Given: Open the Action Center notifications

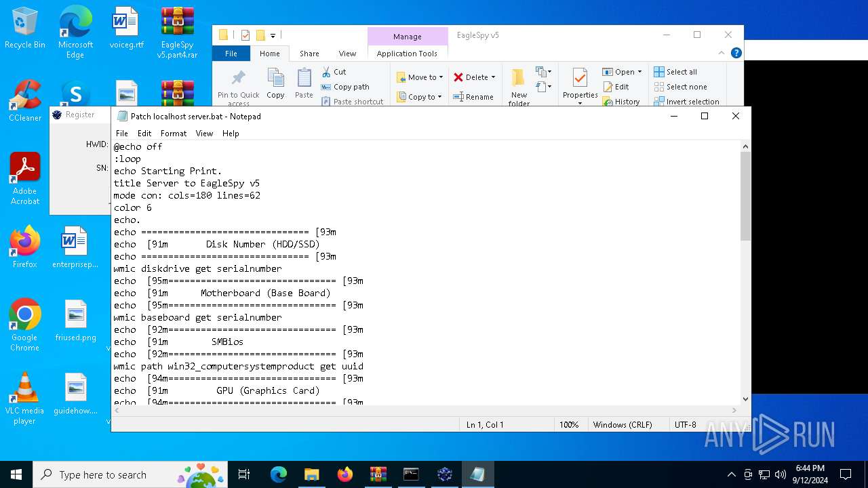Looking at the screenshot, I should click(x=846, y=474).
